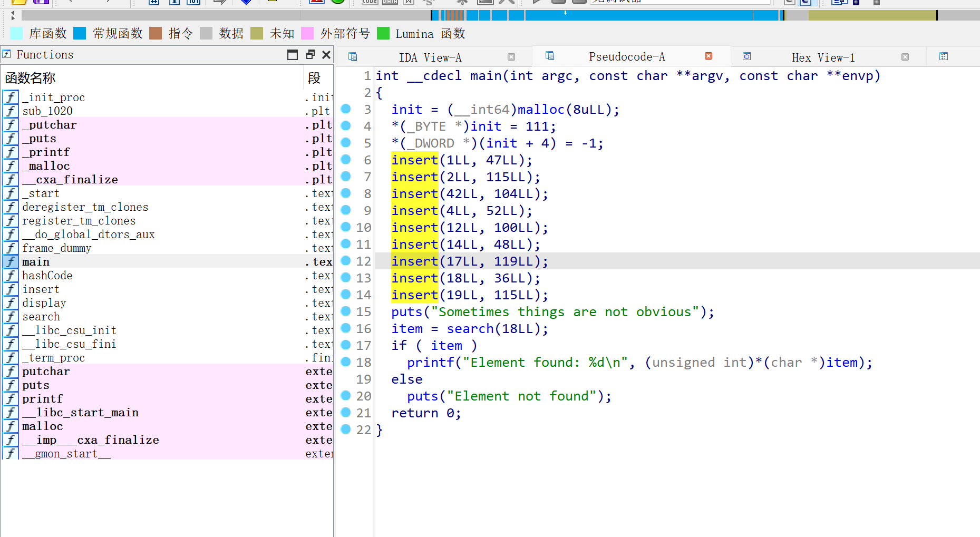Switch to the Hex View-1 tab
The image size is (980, 537).
click(822, 57)
